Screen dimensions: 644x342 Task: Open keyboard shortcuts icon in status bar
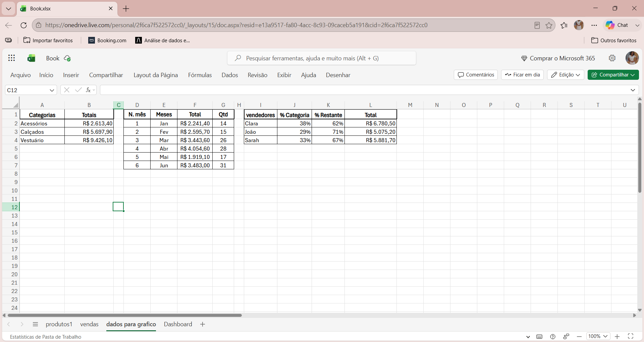tap(539, 337)
